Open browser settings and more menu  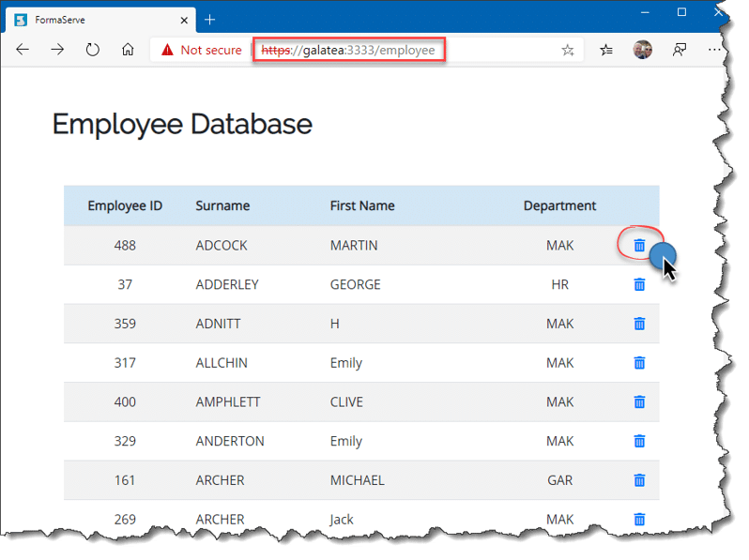coord(715,51)
